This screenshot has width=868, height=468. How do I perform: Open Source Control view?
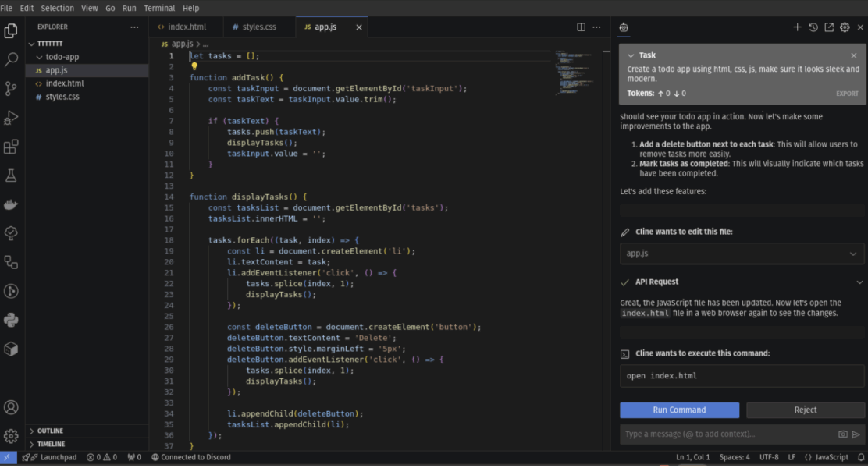point(11,88)
